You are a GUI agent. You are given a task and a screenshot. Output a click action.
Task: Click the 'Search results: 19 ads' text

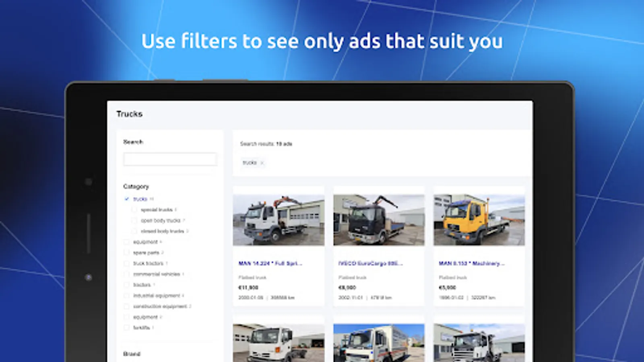[266, 144]
